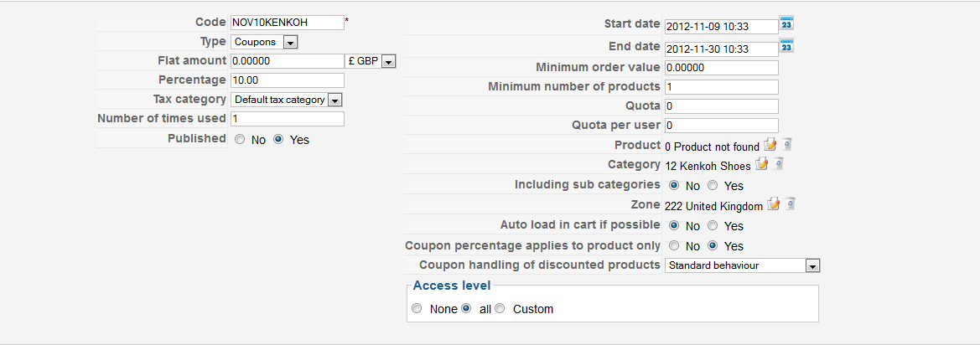
Task: Click the delete icon beside Product
Action: [787, 146]
